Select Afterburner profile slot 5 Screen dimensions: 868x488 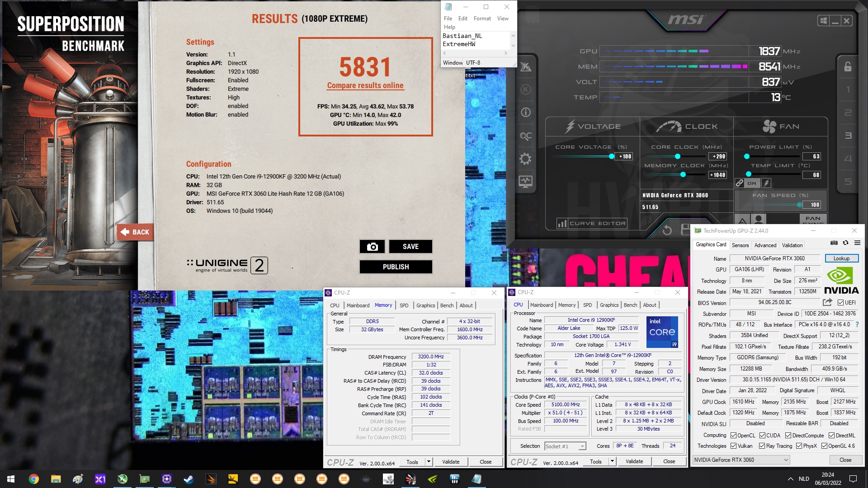coord(848,182)
